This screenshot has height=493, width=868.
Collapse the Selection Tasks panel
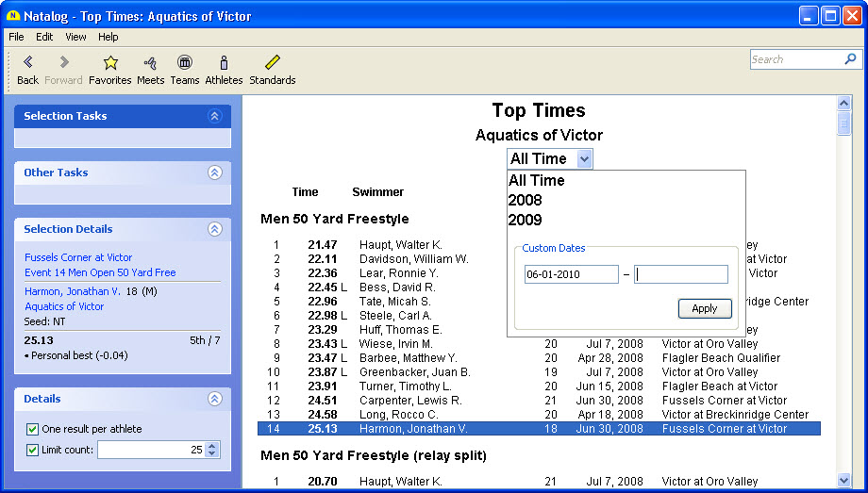pos(214,116)
